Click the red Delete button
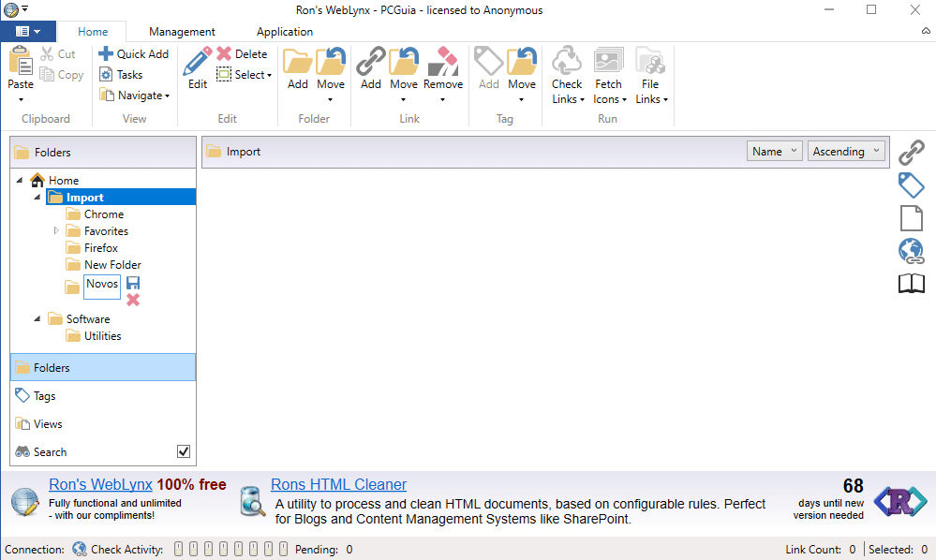This screenshot has height=560, width=936. 242,53
